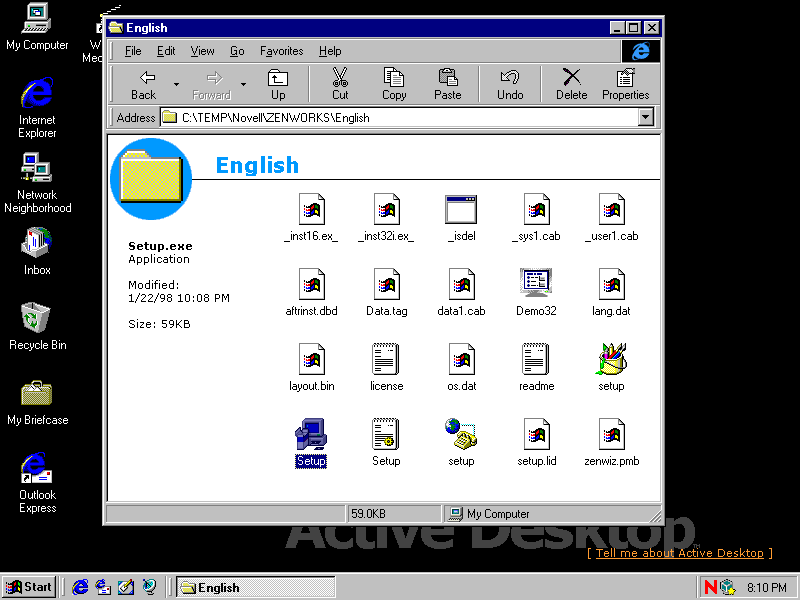The image size is (800, 600).
Task: Select the setup globe and telephone icon
Action: coord(461,434)
